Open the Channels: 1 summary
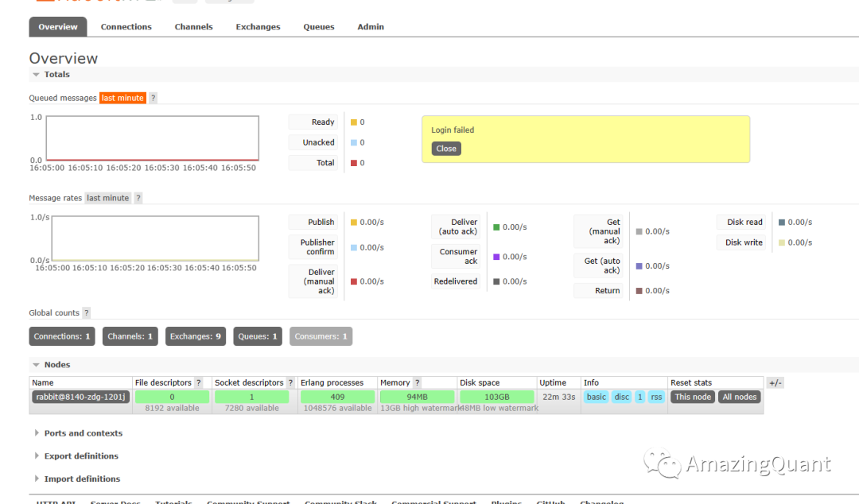 pyautogui.click(x=130, y=335)
